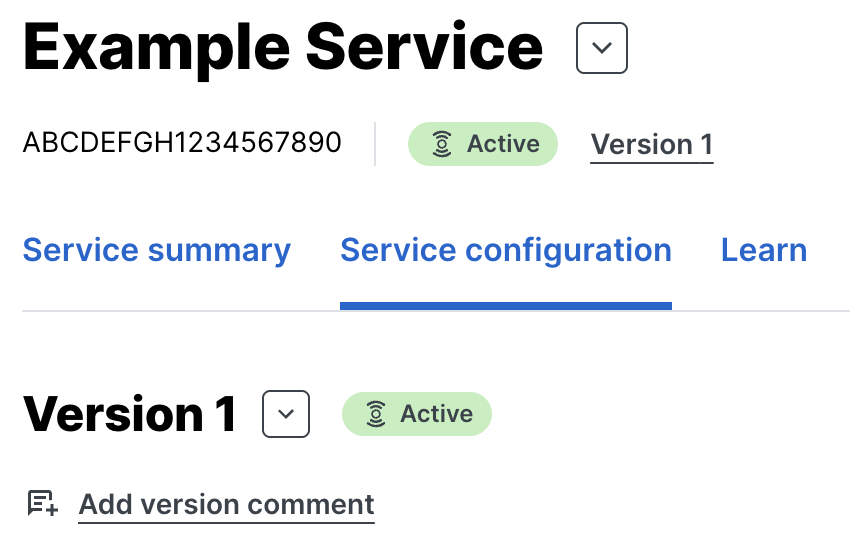
Task: Select the Service configuration tab
Action: coord(506,250)
